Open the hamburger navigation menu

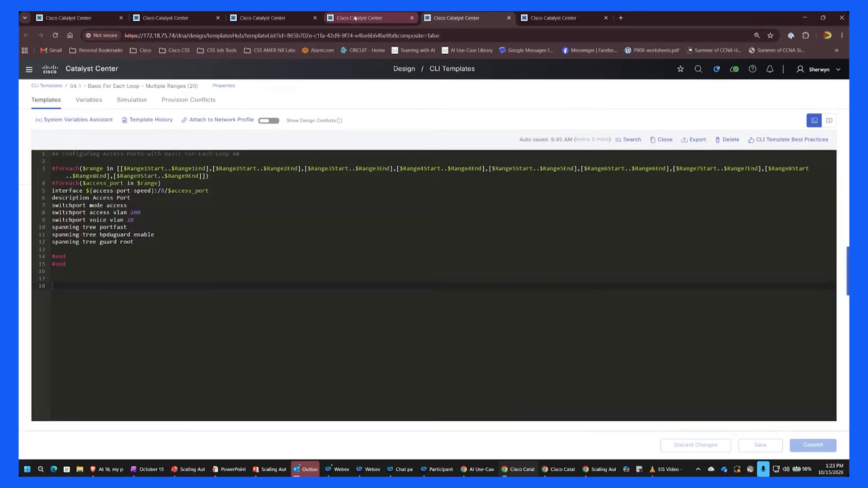coord(29,69)
